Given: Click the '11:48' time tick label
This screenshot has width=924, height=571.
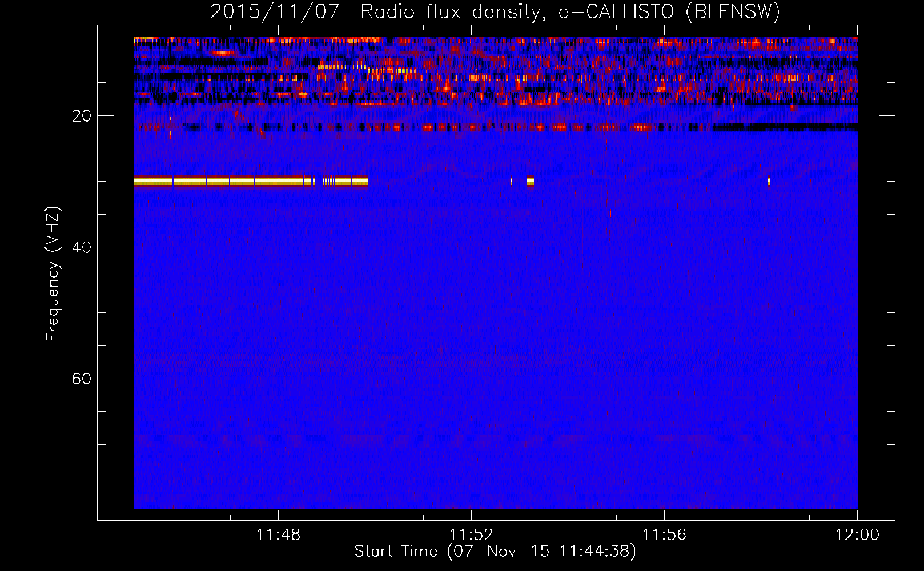Looking at the screenshot, I should click(x=278, y=535).
